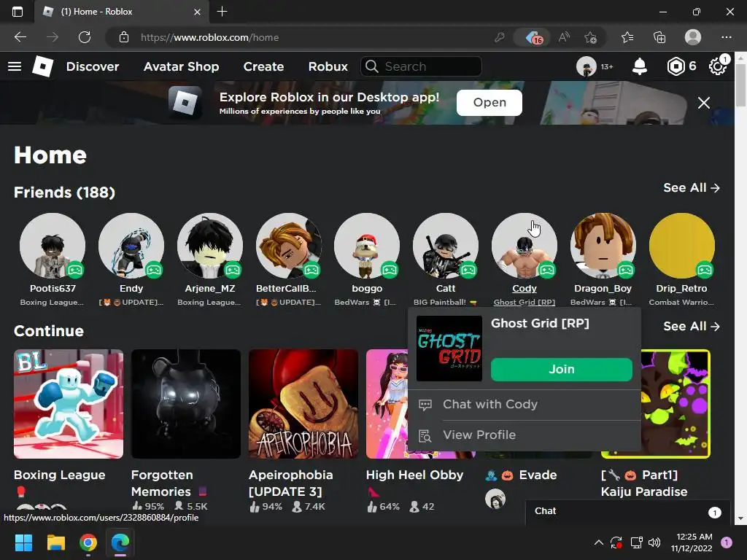The width and height of the screenshot is (747, 560).
Task: Open the settings gear in Roblox navbar
Action: pyautogui.click(x=718, y=66)
